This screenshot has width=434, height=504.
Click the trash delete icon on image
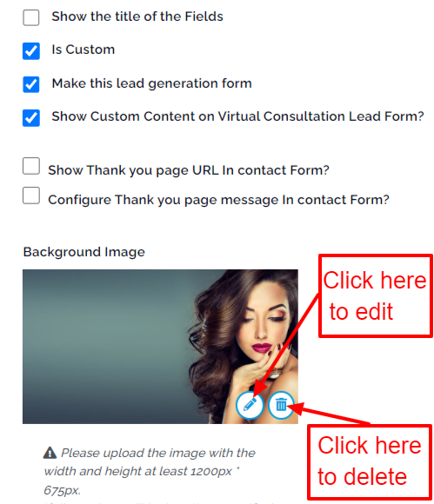[281, 405]
